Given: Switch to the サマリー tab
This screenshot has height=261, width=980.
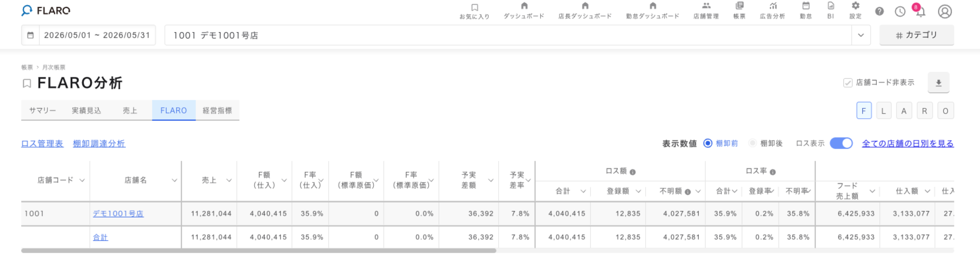Looking at the screenshot, I should 42,110.
